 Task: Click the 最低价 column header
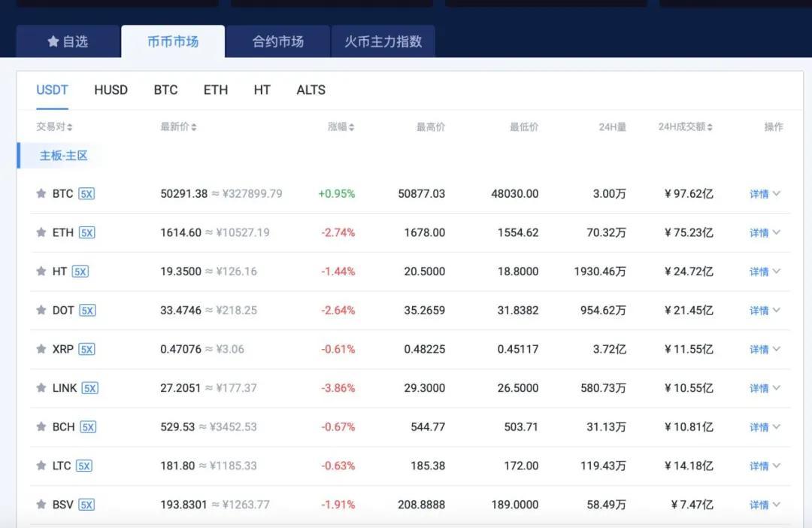click(524, 127)
